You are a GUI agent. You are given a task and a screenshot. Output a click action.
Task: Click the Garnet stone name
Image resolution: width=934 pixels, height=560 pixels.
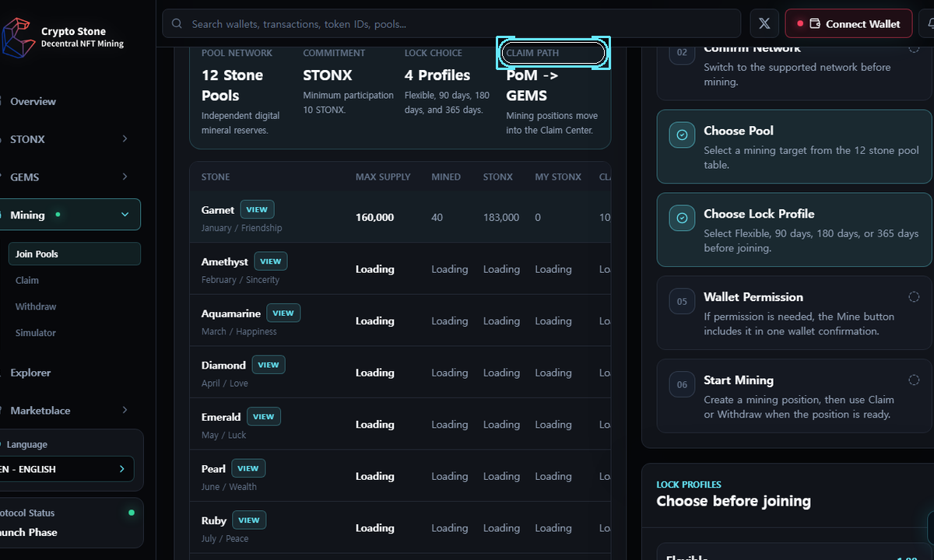(x=218, y=210)
